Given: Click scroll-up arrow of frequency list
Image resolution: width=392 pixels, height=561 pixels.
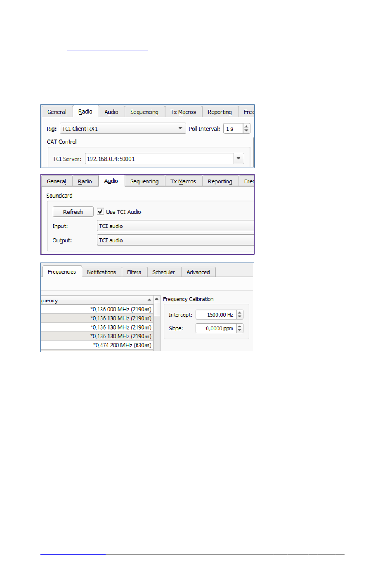Looking at the screenshot, I should [157, 299].
